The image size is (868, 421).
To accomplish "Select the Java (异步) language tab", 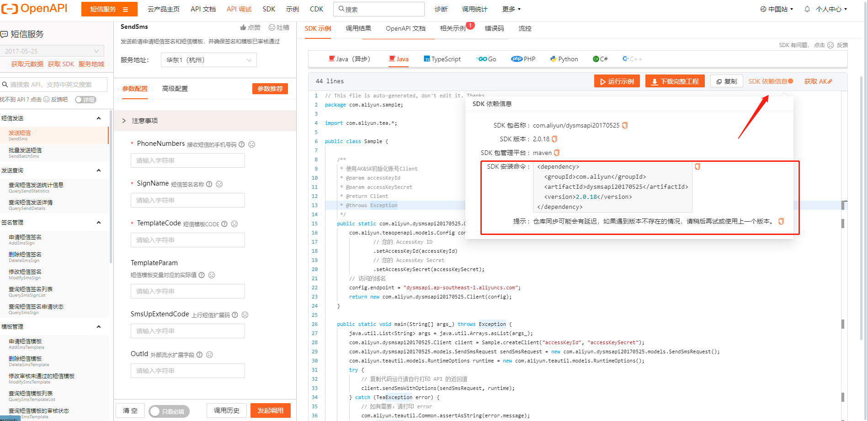I will [350, 59].
